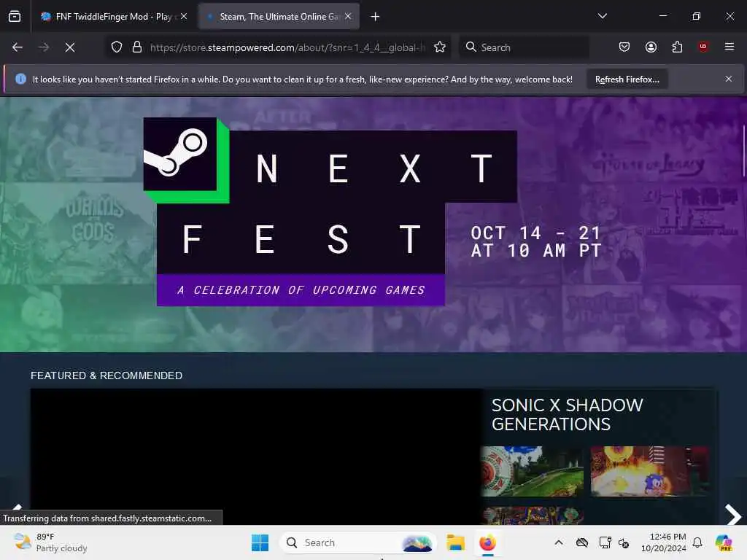Click the Refresh Firefox... button
The height and width of the screenshot is (560, 747).
627,79
